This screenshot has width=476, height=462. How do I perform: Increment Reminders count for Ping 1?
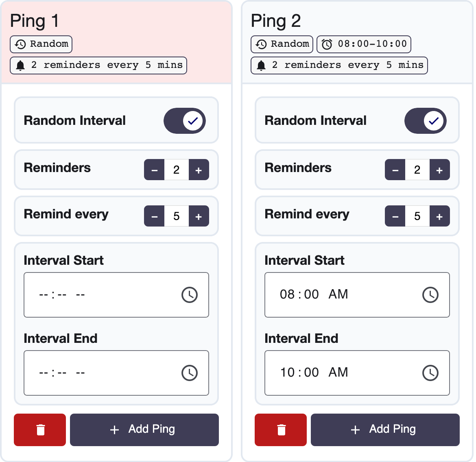(x=199, y=170)
